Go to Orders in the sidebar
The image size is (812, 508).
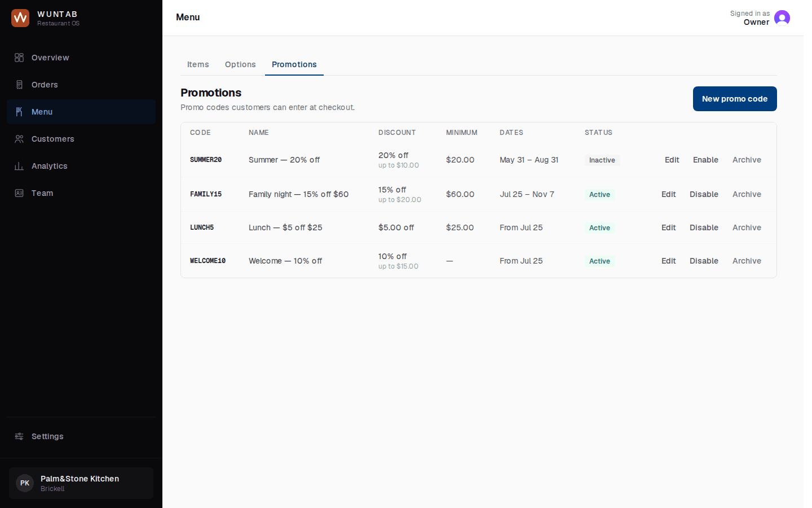pos(81,85)
